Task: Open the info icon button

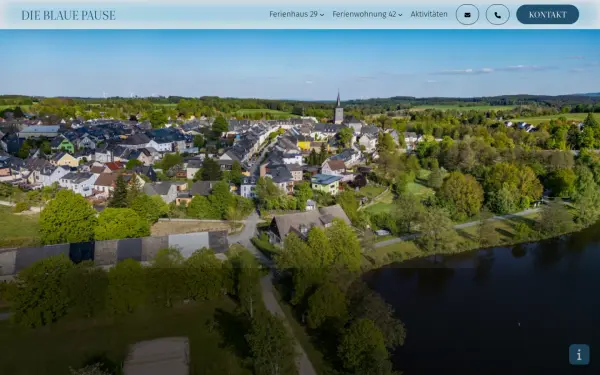Action: (x=579, y=354)
